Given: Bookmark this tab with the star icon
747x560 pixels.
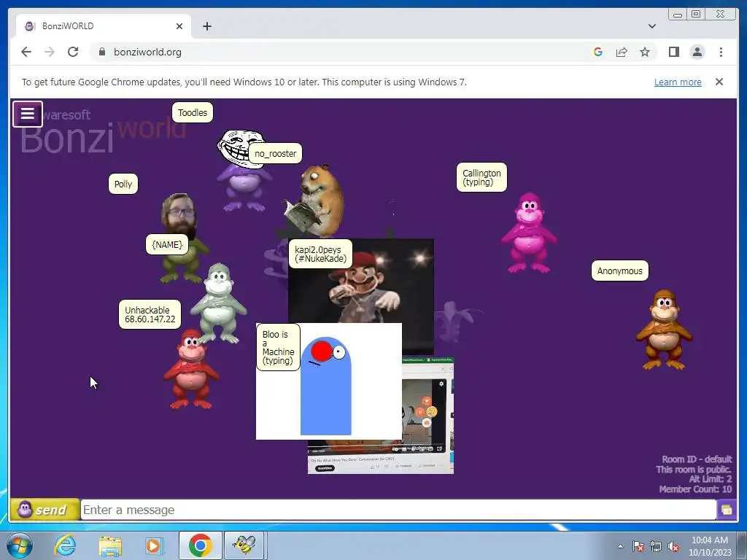Looking at the screenshot, I should [645, 52].
